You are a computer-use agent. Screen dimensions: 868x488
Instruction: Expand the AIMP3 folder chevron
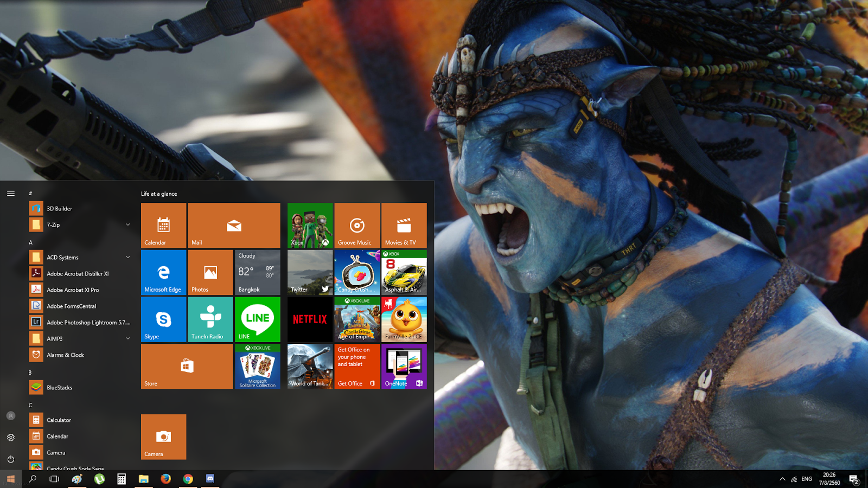click(128, 338)
